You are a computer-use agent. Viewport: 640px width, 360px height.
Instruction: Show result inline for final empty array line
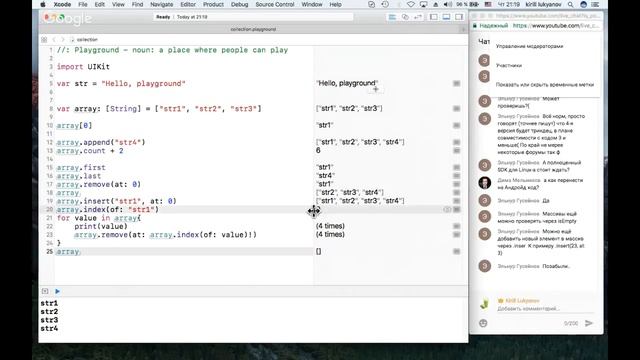[456, 251]
